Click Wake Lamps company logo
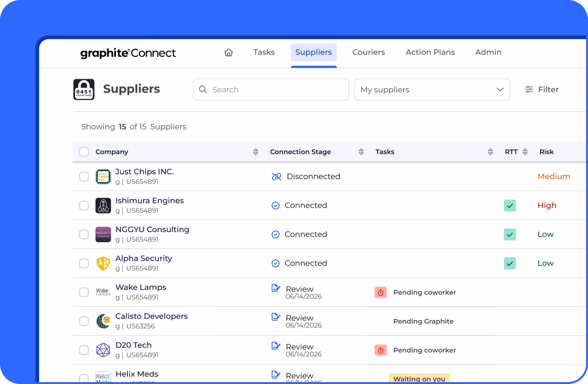Image resolution: width=588 pixels, height=384 pixels. click(x=103, y=292)
